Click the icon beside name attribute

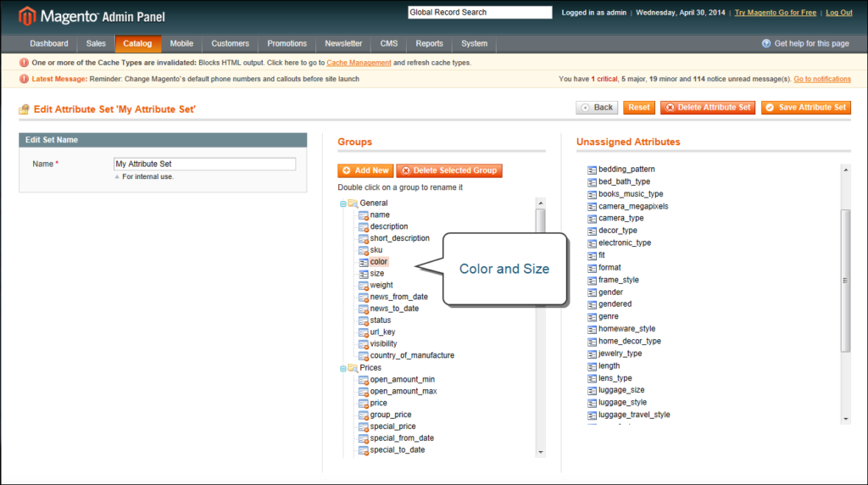pyautogui.click(x=363, y=215)
